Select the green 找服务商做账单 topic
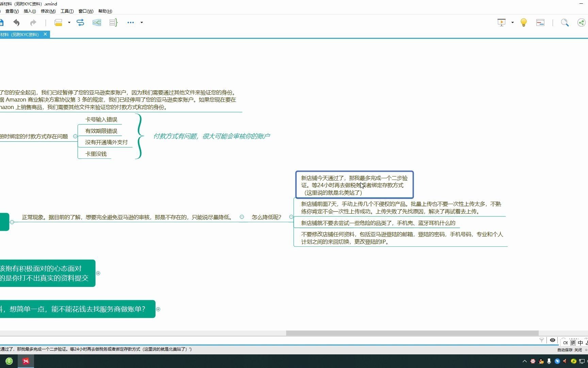The image size is (588, 368). tap(77, 309)
